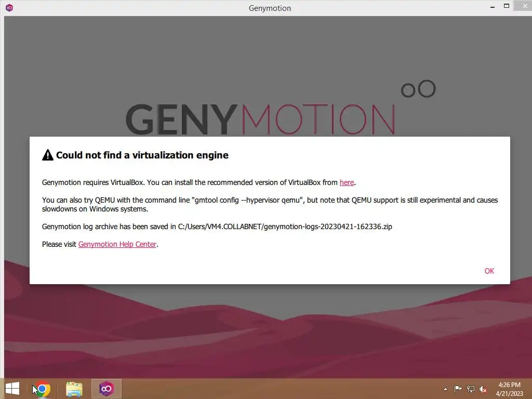Click the Genymotion title bar text

click(x=270, y=8)
